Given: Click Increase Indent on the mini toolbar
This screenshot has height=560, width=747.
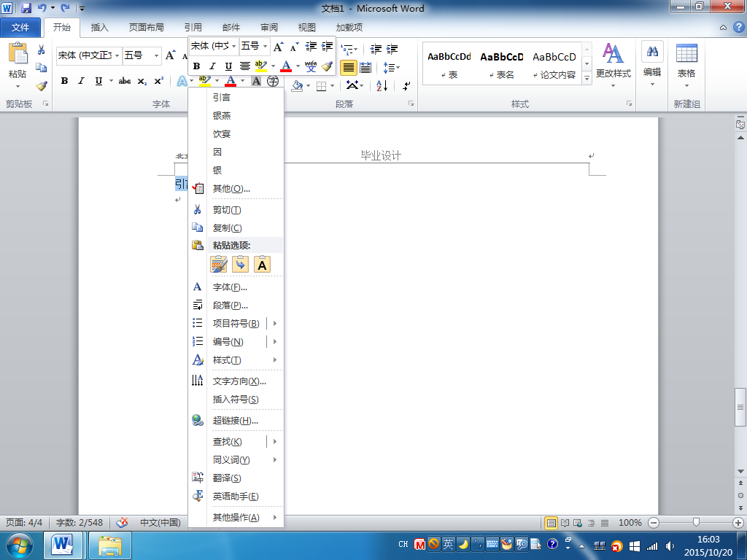Looking at the screenshot, I should tap(327, 46).
